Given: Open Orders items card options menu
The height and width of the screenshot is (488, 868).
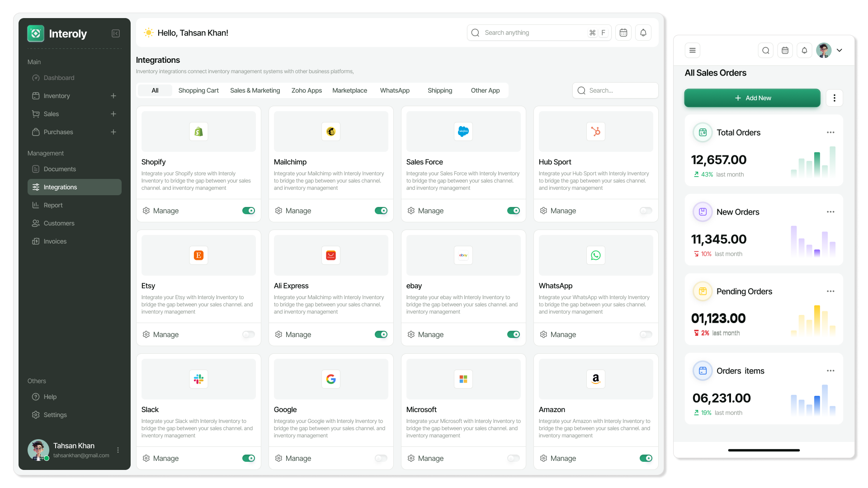Looking at the screenshot, I should tap(830, 371).
